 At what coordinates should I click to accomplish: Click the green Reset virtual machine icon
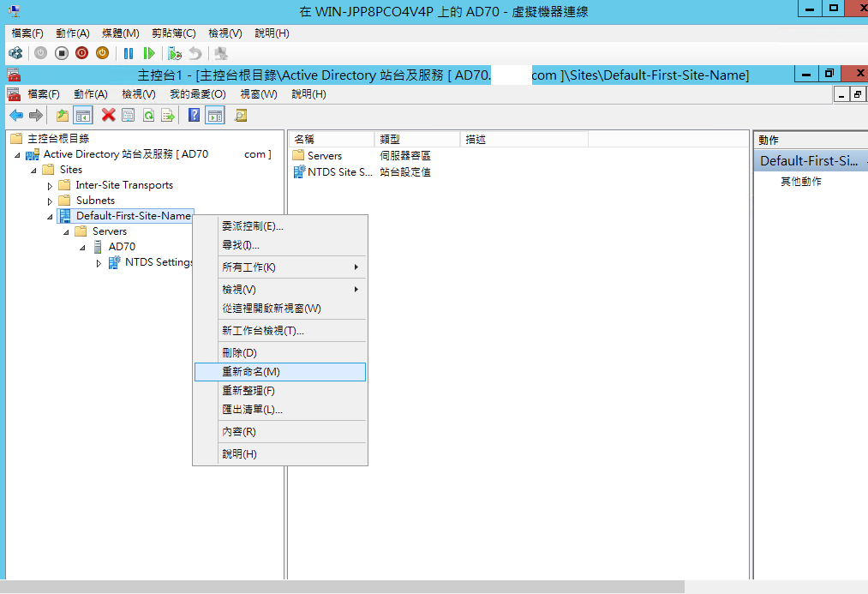pos(149,53)
